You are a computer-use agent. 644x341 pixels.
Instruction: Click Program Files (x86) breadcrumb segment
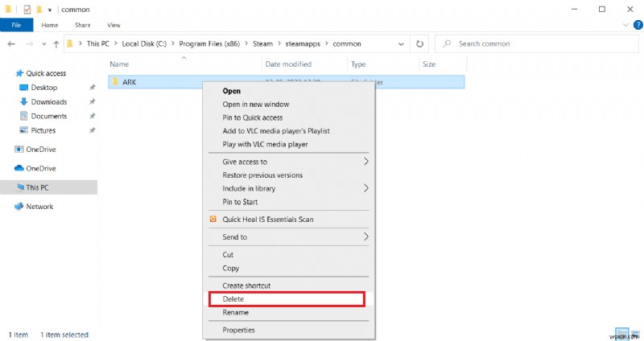pyautogui.click(x=209, y=44)
